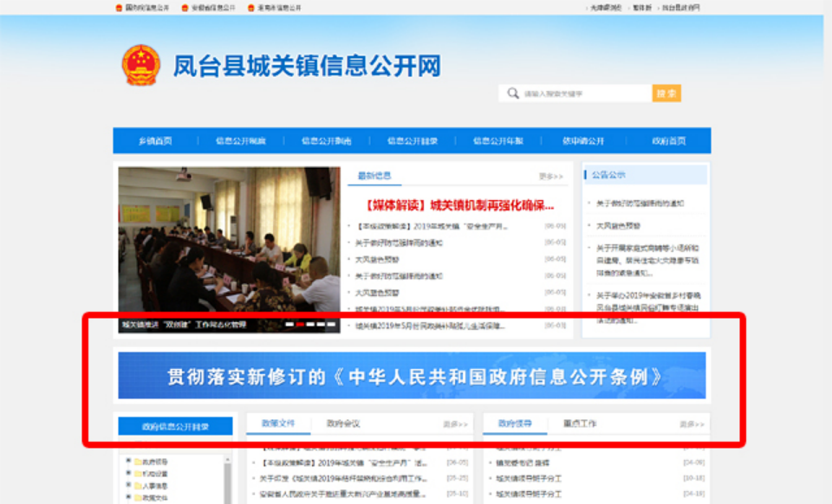This screenshot has width=832, height=504.
Task: Select the active red carousel indicator dot
Action: click(299, 325)
